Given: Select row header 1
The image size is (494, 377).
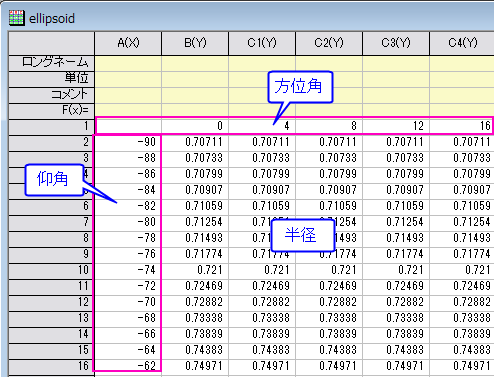Looking at the screenshot, I should 51,127.
